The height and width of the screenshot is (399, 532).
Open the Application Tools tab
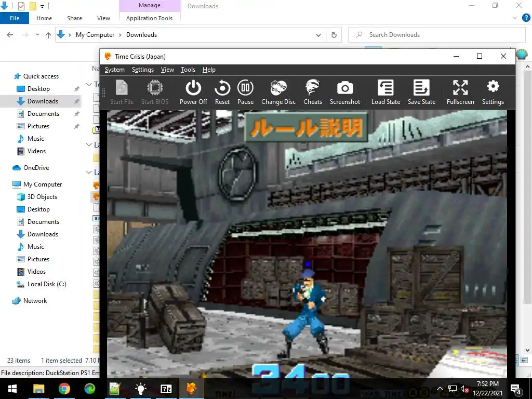tap(149, 18)
